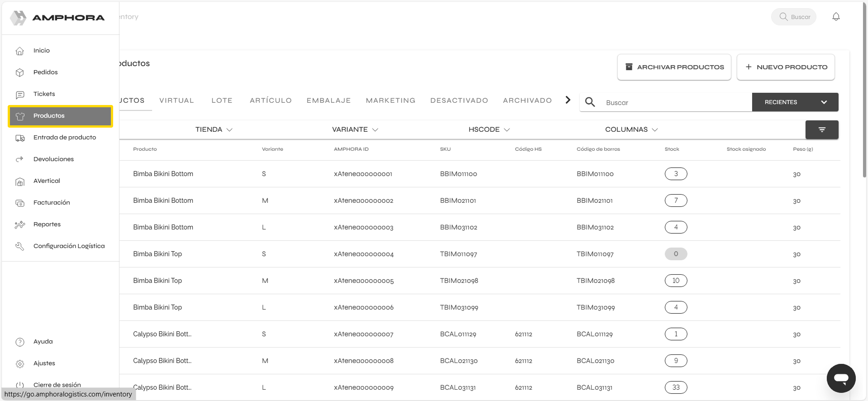Viewport: 868px width, 401px height.
Task: Open the COLUMNAS dropdown
Action: [631, 129]
